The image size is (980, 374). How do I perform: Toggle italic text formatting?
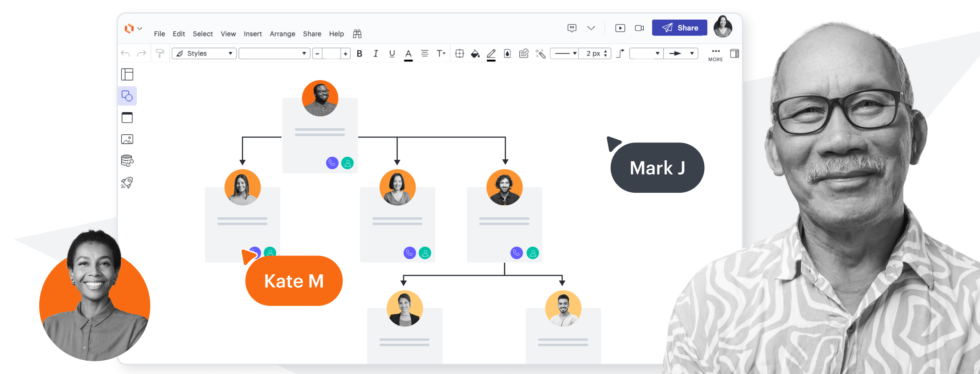pos(376,54)
